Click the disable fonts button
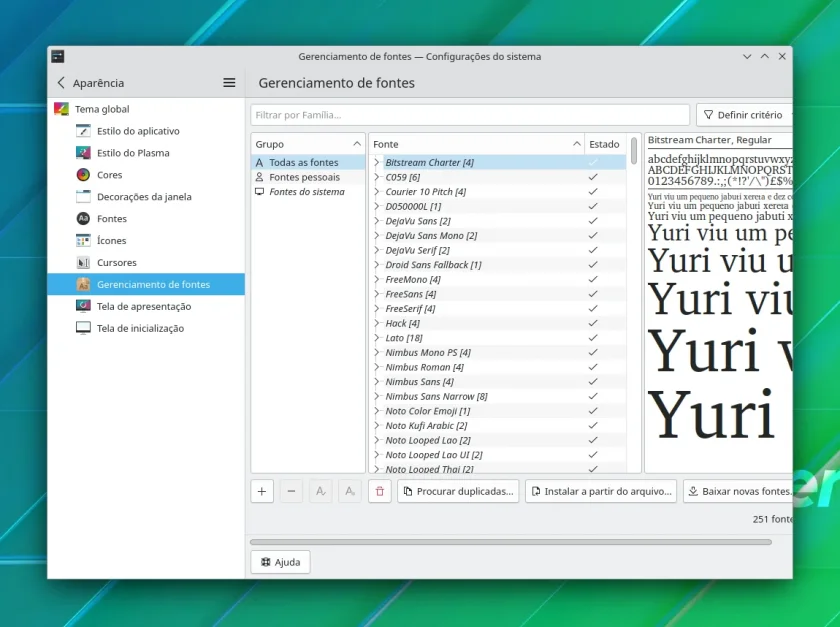This screenshot has height=627, width=840. click(350, 491)
